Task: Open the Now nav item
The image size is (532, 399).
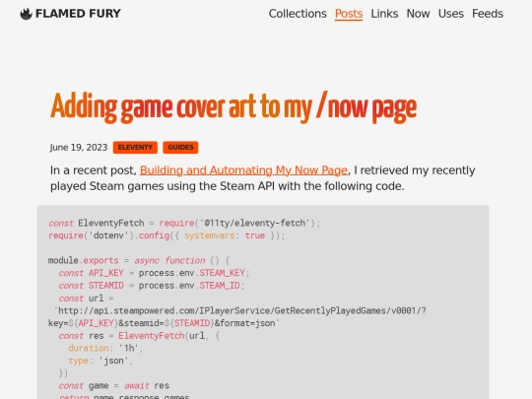Action: [x=418, y=14]
